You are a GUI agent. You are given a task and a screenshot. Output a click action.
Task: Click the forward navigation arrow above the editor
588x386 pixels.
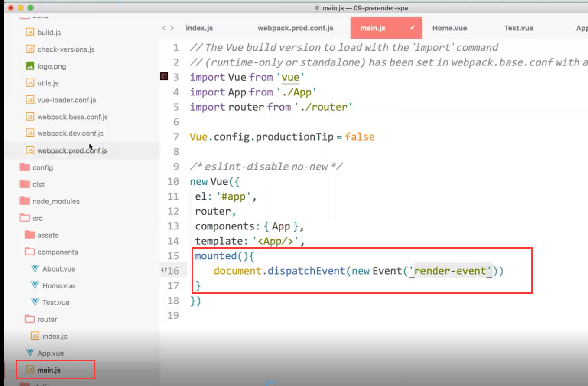point(171,28)
